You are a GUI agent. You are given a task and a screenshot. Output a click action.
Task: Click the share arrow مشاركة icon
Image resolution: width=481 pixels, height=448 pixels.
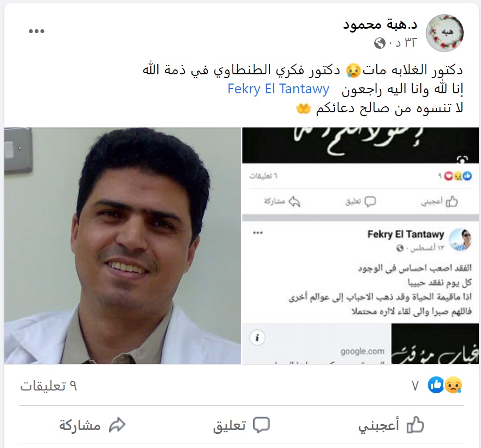(x=117, y=425)
